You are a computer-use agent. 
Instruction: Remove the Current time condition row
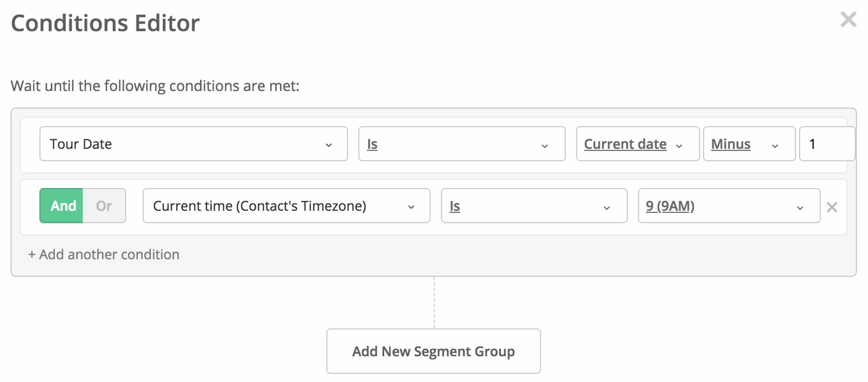832,207
